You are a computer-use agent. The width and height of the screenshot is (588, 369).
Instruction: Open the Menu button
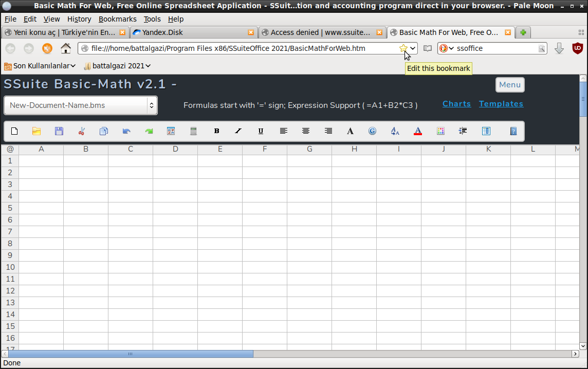[510, 85]
